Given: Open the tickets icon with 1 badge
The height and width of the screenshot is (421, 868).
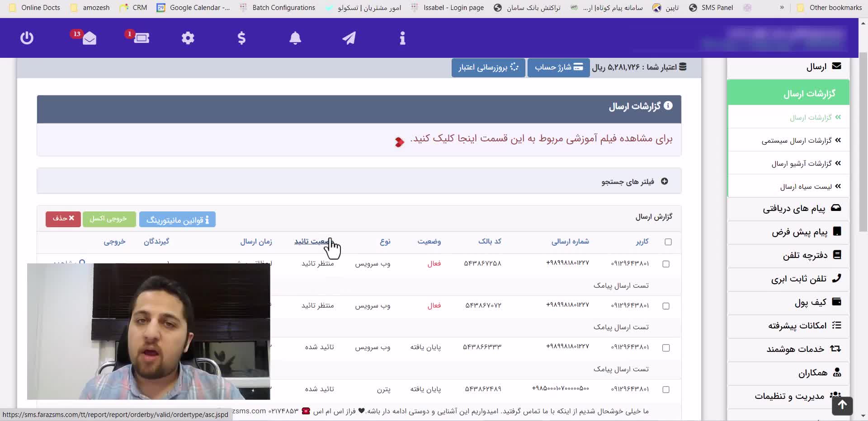Looking at the screenshot, I should pos(141,38).
